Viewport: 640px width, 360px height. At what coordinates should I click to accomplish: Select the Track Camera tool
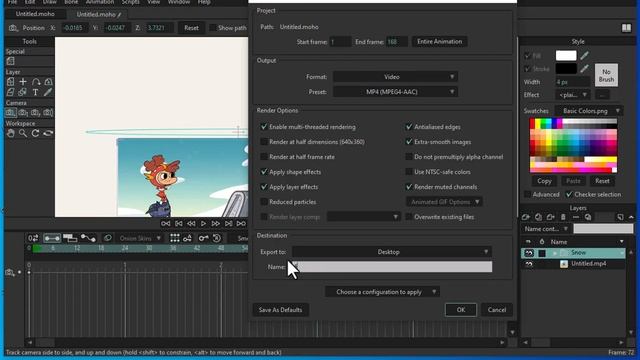(x=10, y=113)
